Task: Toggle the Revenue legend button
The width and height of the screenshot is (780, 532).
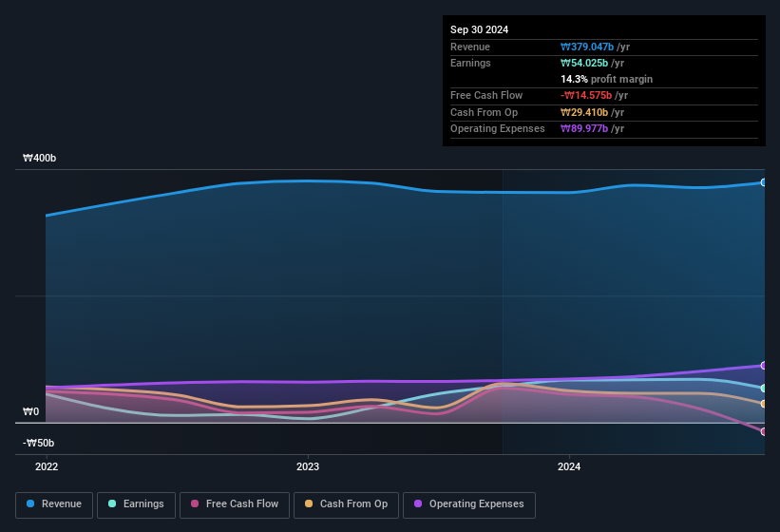Action: click(x=54, y=505)
